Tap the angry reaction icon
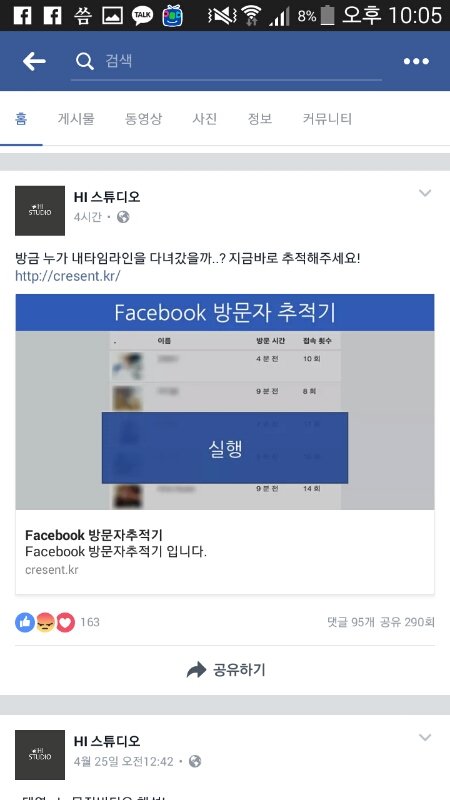Screen dimensions: 450x800 coord(45,622)
